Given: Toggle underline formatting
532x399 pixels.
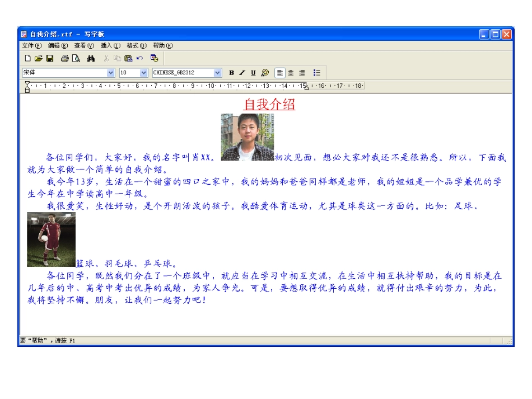Looking at the screenshot, I should tap(253, 73).
